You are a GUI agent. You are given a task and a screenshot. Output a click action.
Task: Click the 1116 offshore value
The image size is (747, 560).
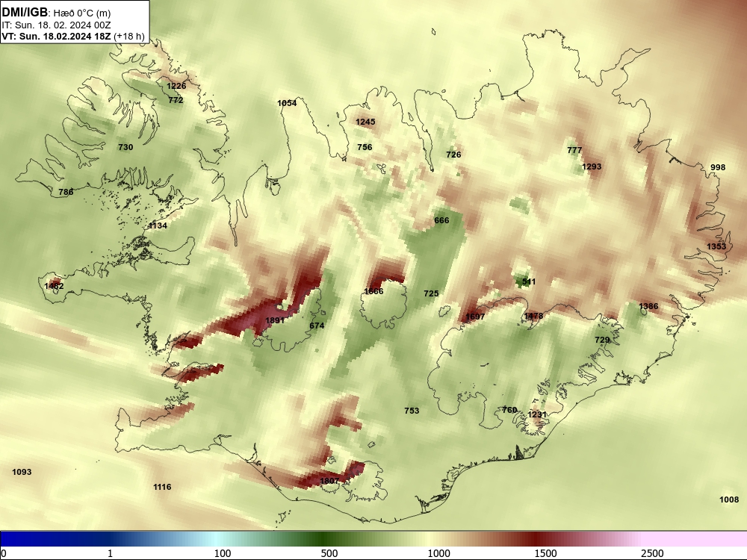click(162, 487)
